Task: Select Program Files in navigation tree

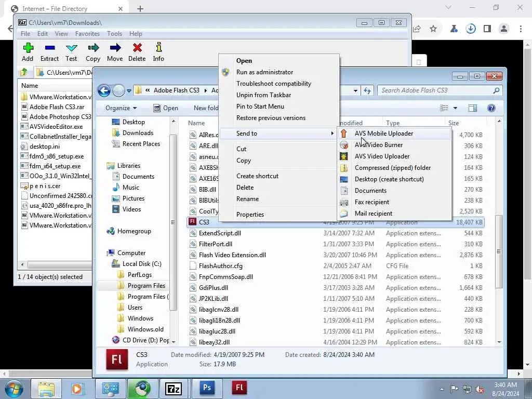Action: [146, 286]
